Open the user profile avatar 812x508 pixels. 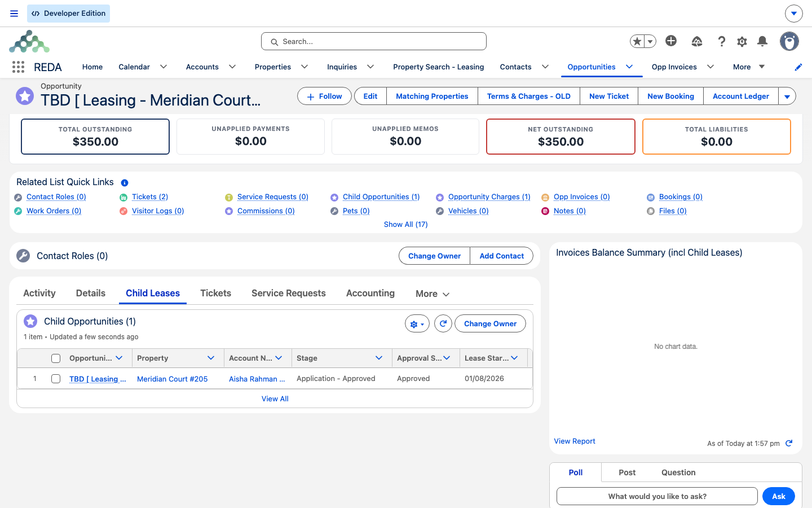(x=789, y=41)
